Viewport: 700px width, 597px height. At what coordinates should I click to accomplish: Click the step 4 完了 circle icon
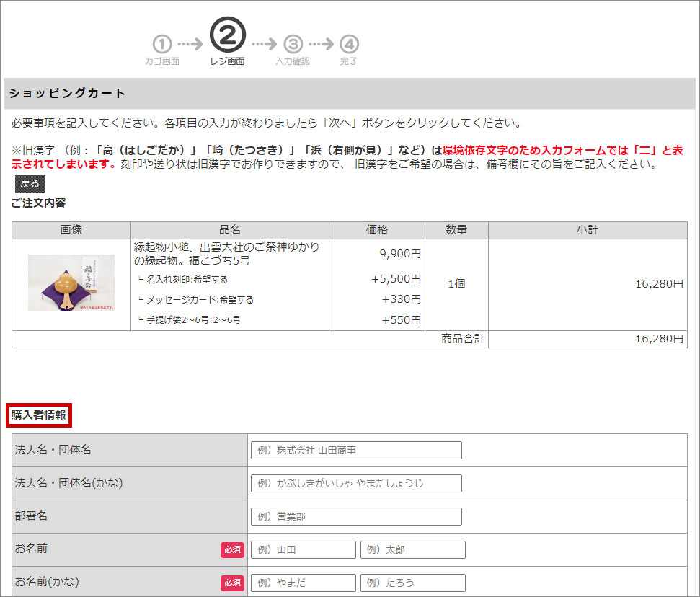[x=349, y=44]
